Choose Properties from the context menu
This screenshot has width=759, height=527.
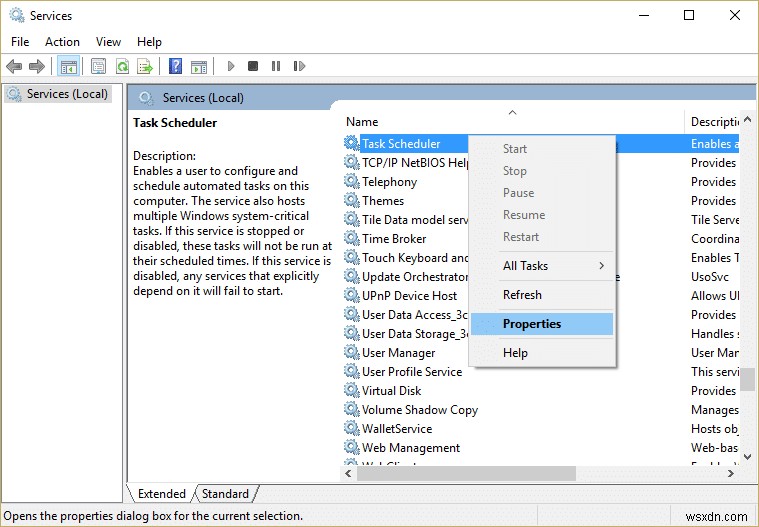coord(542,324)
